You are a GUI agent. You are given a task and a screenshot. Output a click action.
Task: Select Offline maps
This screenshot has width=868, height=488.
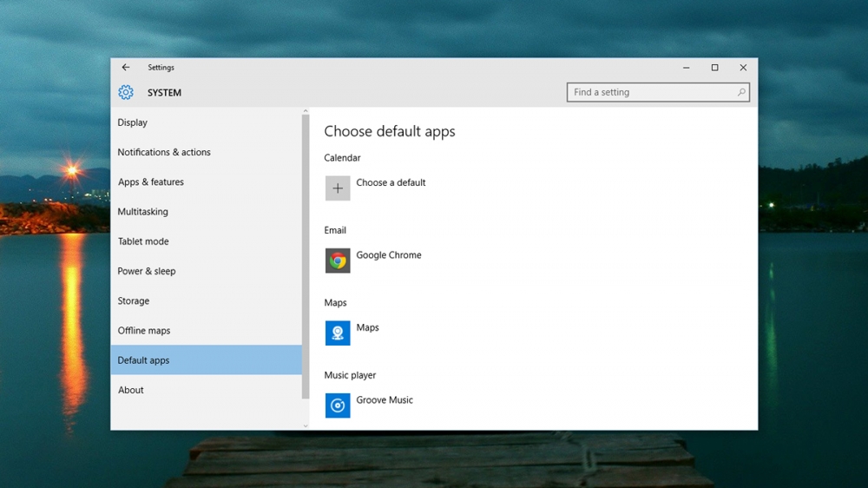[x=206, y=331]
